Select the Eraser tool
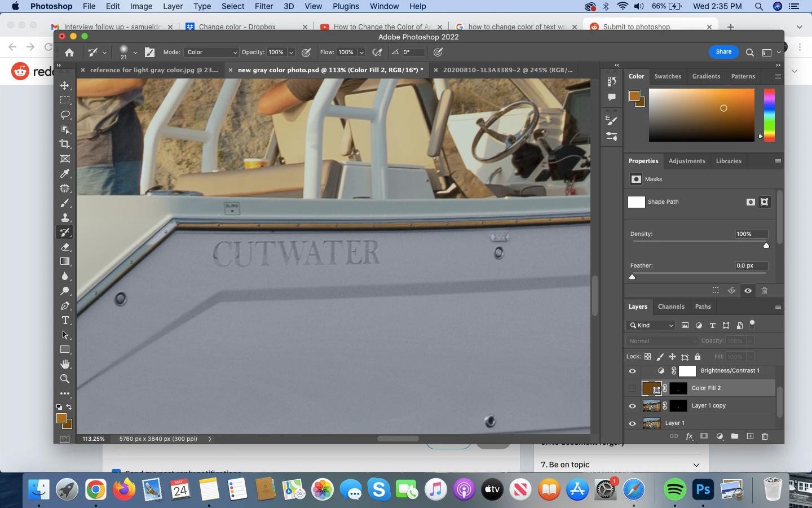This screenshot has width=812, height=508. (x=65, y=247)
